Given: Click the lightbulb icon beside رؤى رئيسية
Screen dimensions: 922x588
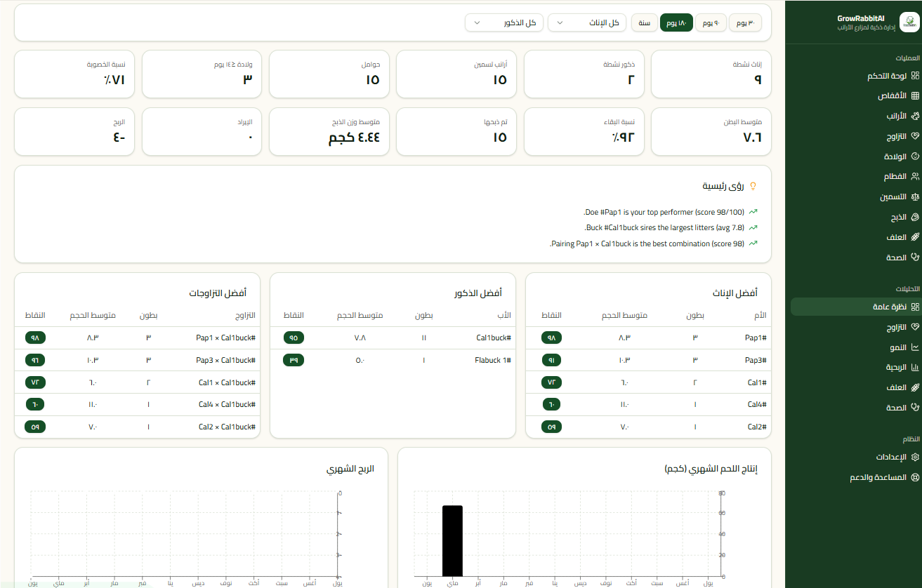Looking at the screenshot, I should (753, 186).
